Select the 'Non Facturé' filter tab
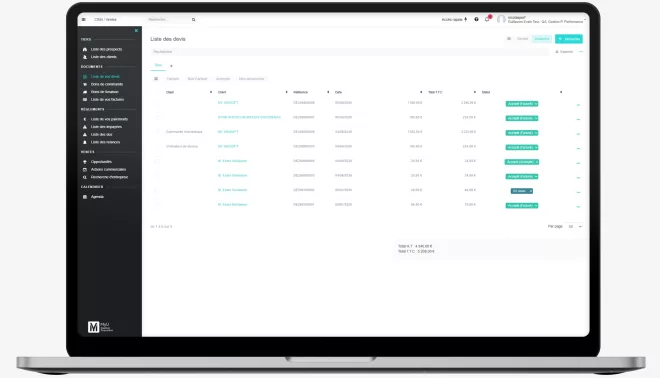Image resolution: width=660 pixels, height=378 pixels. pos(197,79)
